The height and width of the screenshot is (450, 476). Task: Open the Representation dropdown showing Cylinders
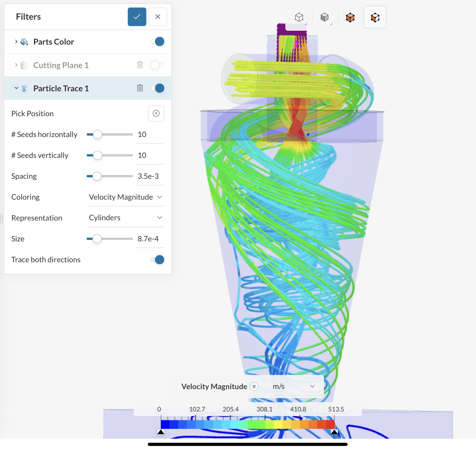click(x=125, y=218)
